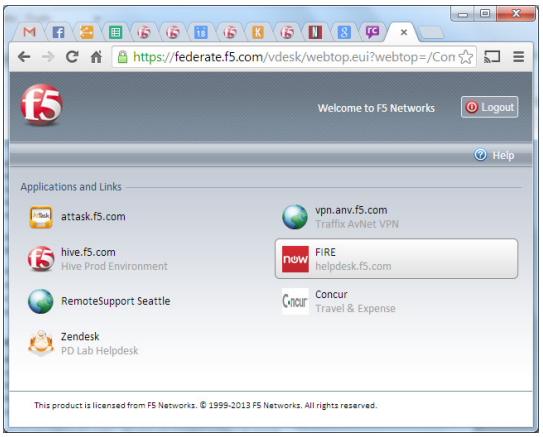Open the Netflix tab

pyautogui.click(x=315, y=32)
